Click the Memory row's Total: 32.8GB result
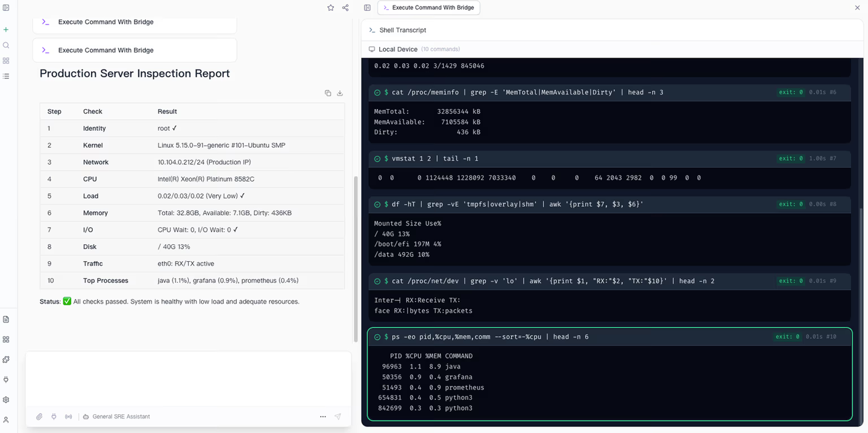868x433 pixels. point(225,213)
